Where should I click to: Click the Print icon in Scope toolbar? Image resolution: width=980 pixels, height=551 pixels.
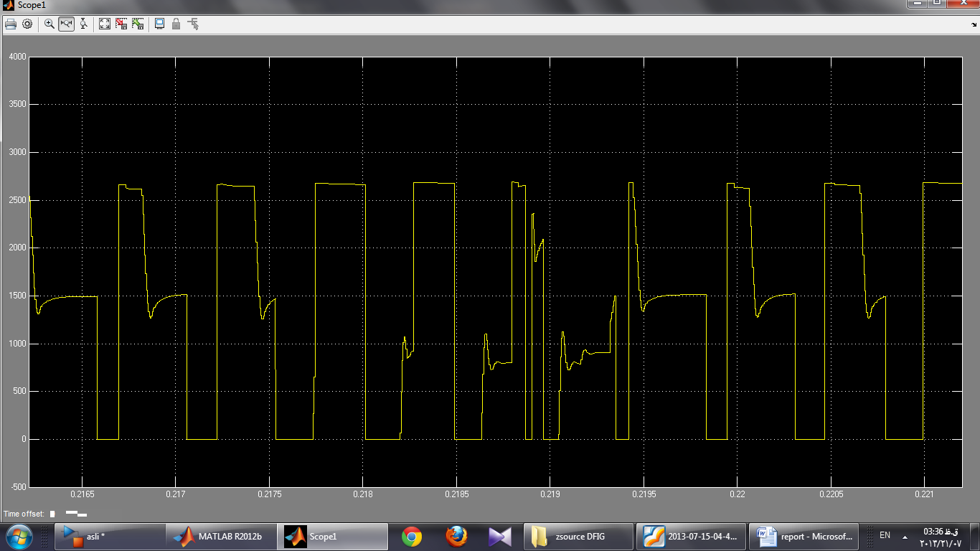tap(11, 24)
